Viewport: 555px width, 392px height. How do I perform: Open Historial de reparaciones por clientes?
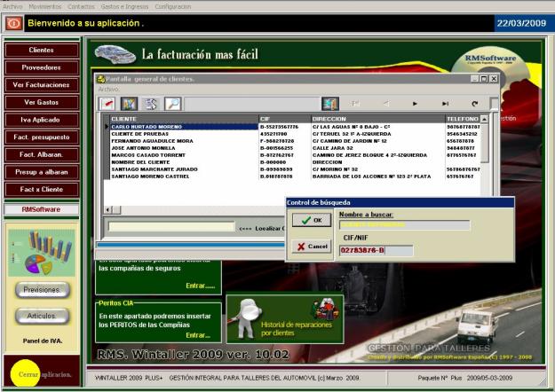coord(285,319)
